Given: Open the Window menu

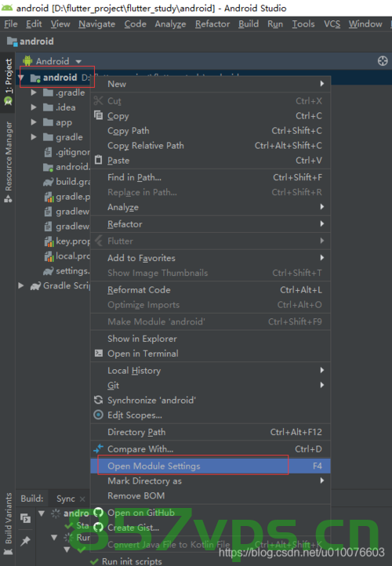Looking at the screenshot, I should 365,24.
